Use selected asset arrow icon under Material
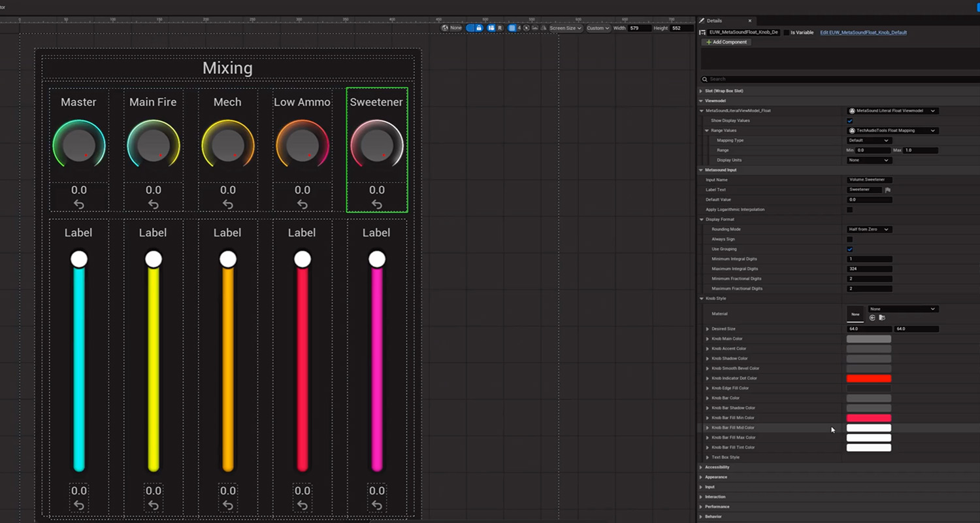This screenshot has width=980, height=523. point(872,318)
